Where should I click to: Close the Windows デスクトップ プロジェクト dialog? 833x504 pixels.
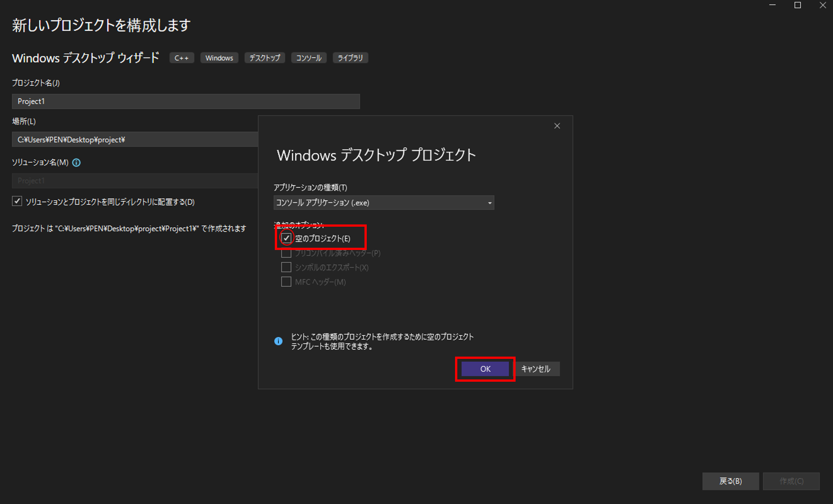click(557, 126)
